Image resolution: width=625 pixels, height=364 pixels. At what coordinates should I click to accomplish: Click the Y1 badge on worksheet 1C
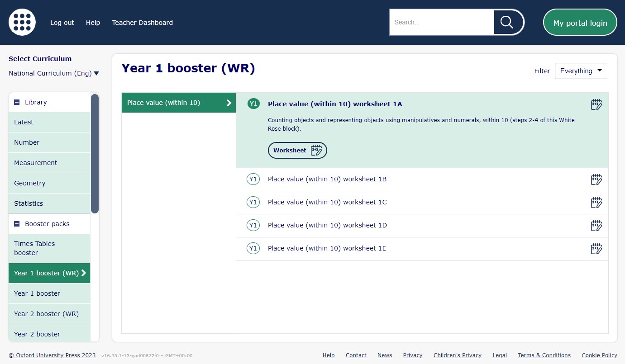click(253, 202)
